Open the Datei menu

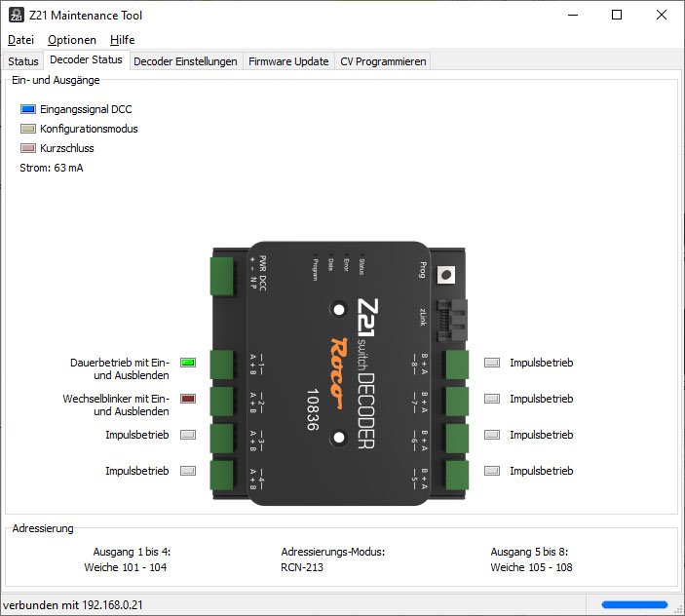(x=20, y=40)
